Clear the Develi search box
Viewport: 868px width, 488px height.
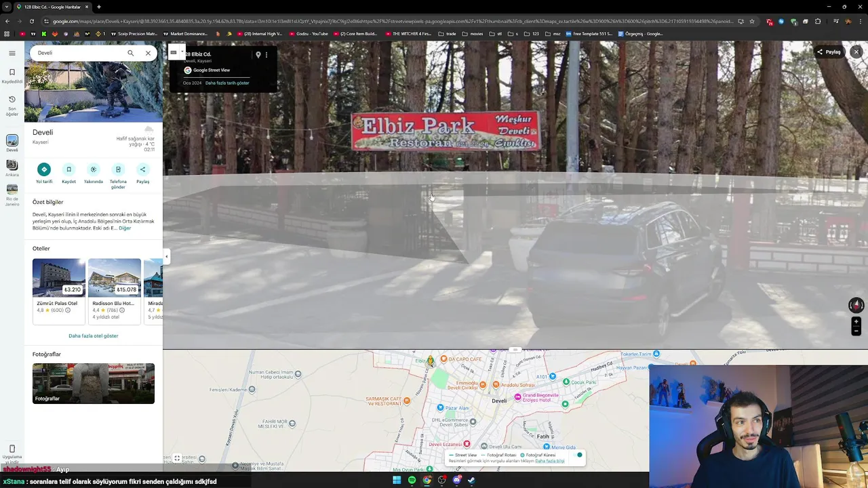[148, 53]
